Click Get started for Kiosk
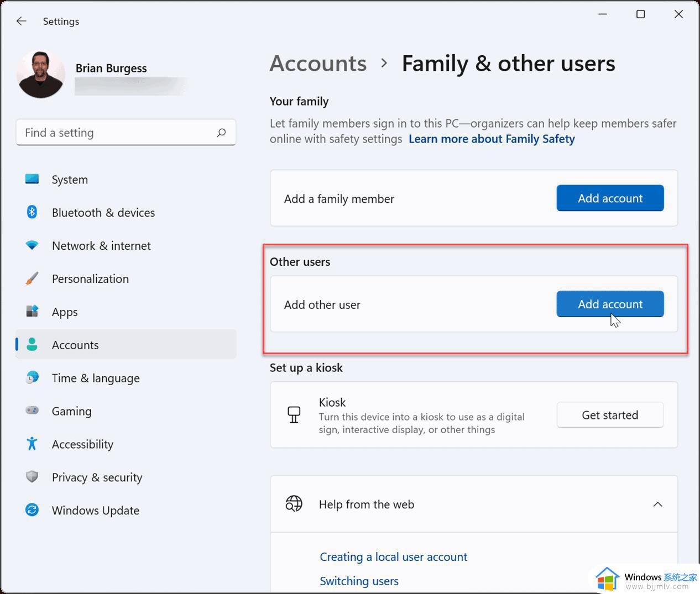The height and width of the screenshot is (594, 700). click(x=610, y=415)
